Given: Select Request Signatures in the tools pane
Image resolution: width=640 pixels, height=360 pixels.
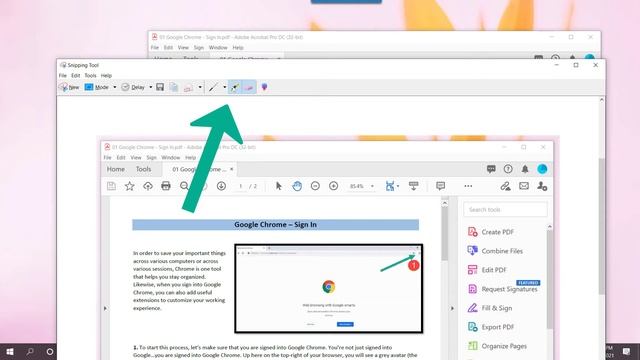Looking at the screenshot, I should [x=502, y=289].
